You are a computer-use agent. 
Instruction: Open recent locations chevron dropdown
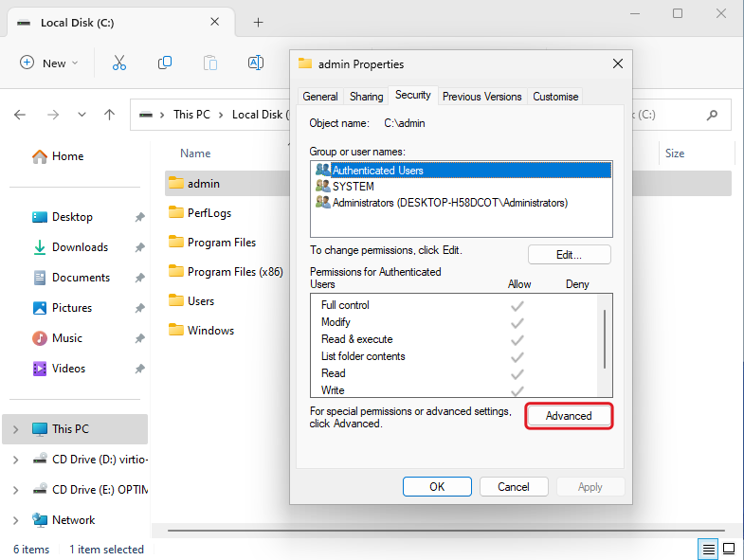click(82, 115)
